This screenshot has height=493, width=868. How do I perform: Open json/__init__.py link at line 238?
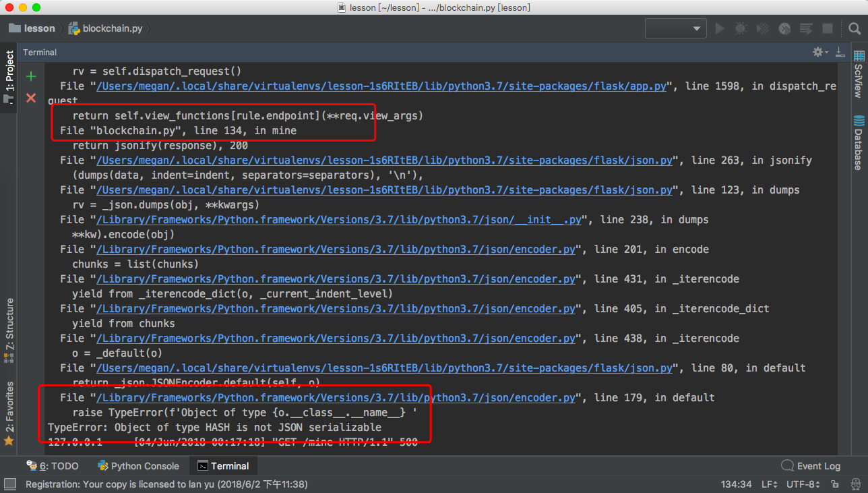[340, 219]
